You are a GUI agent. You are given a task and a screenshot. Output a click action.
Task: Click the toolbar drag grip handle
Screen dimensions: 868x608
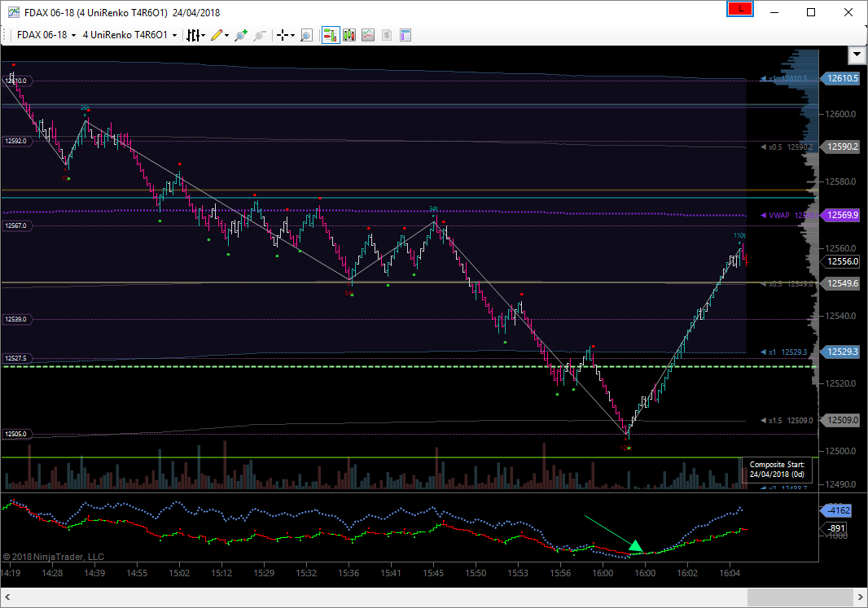6,36
